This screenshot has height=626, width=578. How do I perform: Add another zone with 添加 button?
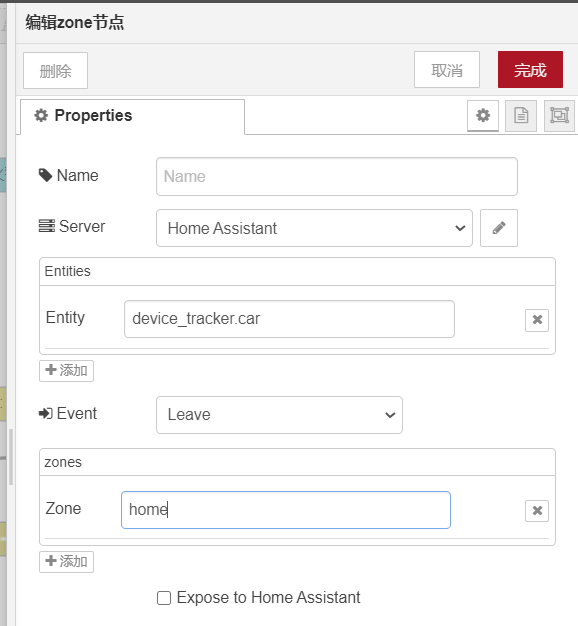66,562
